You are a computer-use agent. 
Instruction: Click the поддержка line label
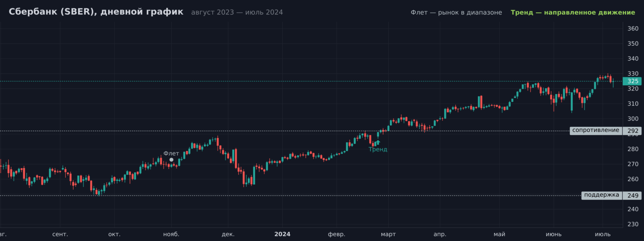(602, 195)
